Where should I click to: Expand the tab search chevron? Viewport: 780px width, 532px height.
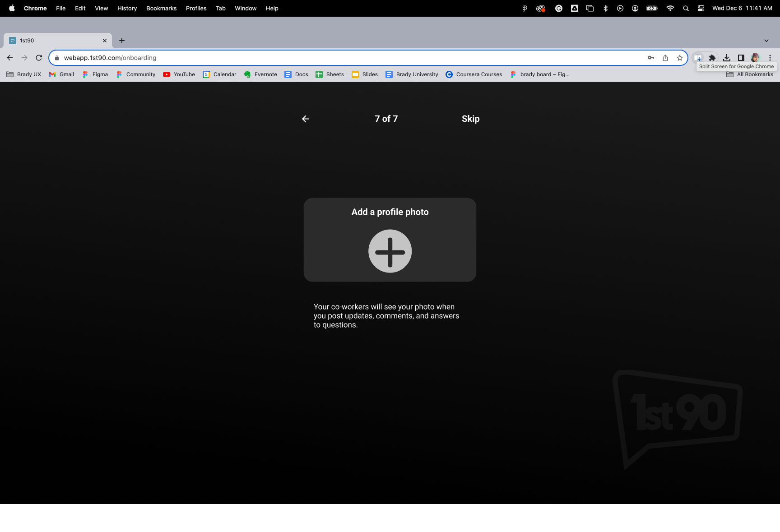click(x=766, y=41)
